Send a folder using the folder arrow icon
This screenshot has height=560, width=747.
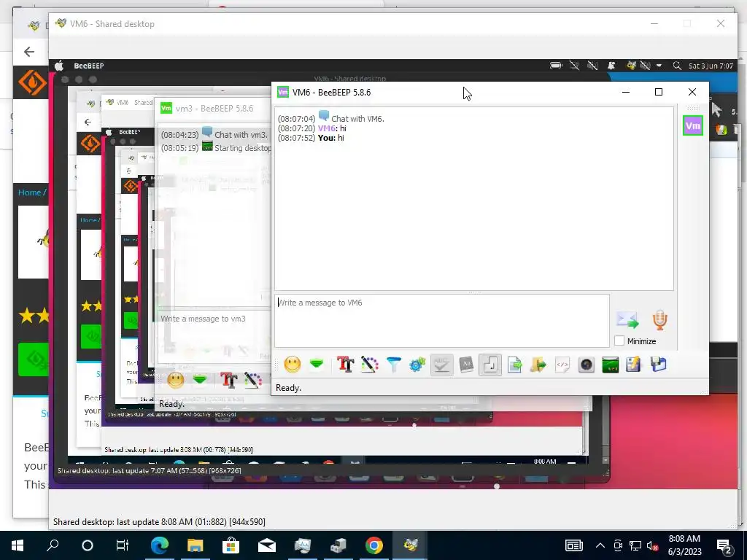point(538,365)
